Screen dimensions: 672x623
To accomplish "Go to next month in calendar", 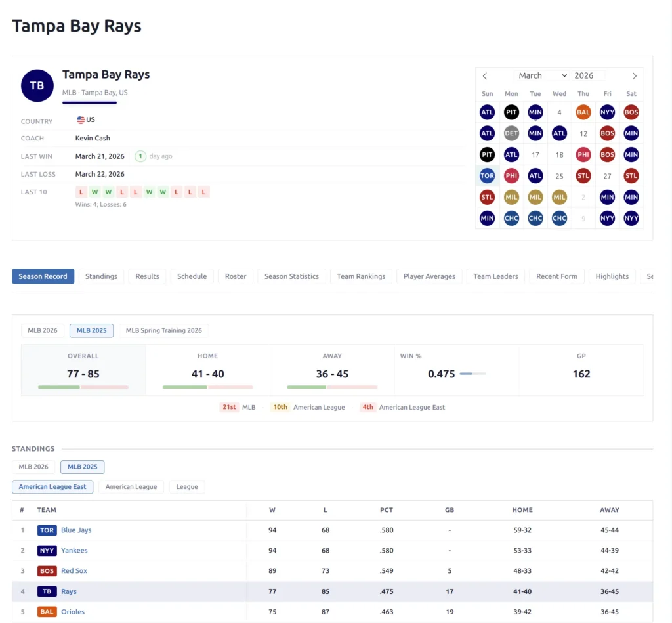I will point(635,76).
